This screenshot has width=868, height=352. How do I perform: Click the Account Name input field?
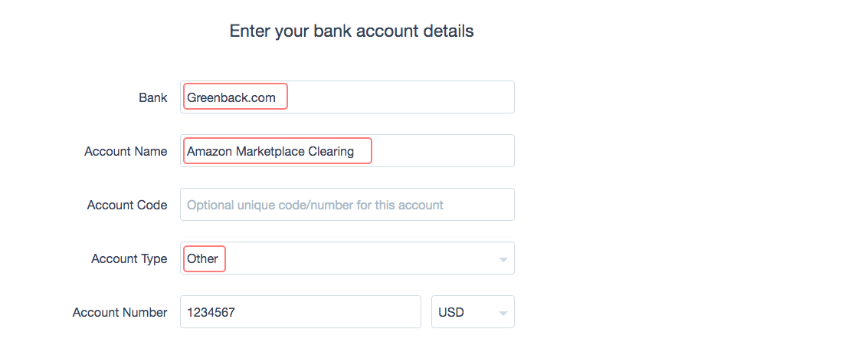pyautogui.click(x=441, y=151)
